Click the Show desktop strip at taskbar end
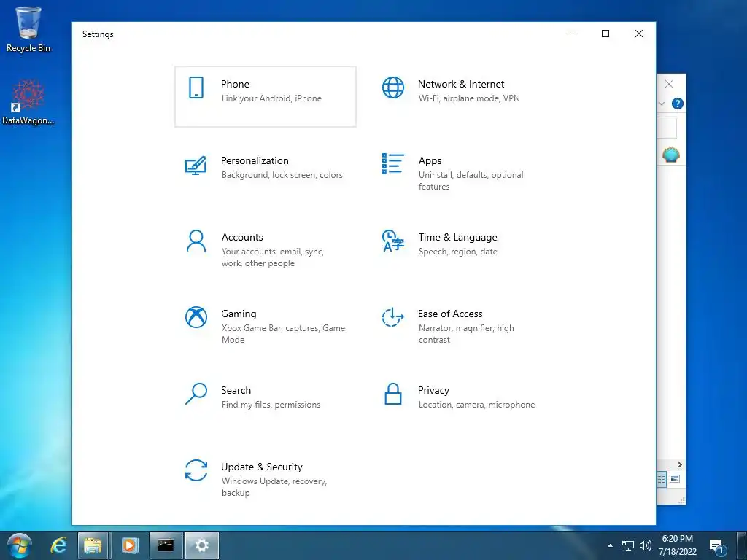The height and width of the screenshot is (560, 747). (742, 545)
